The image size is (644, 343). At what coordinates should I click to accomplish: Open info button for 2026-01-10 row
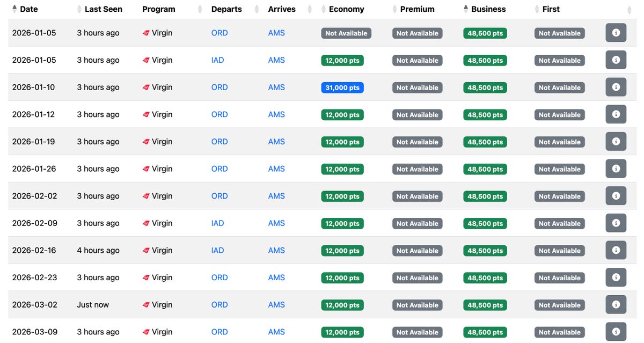click(616, 87)
